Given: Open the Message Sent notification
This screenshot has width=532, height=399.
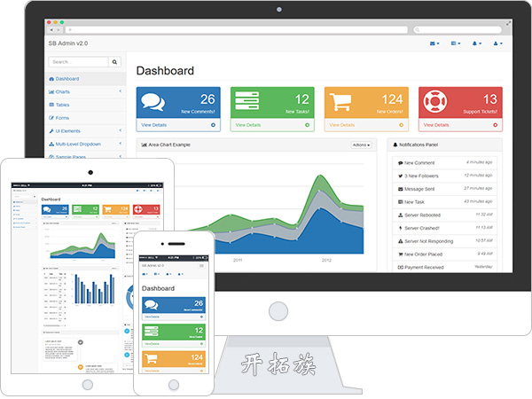Looking at the screenshot, I should (x=444, y=189).
